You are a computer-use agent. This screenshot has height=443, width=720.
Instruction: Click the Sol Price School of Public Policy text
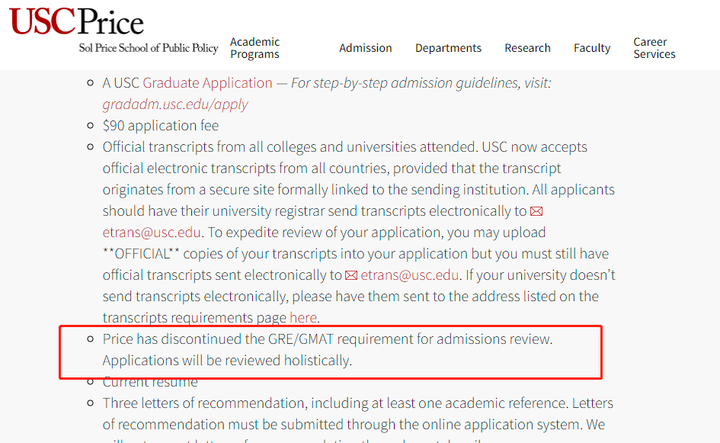(x=148, y=48)
